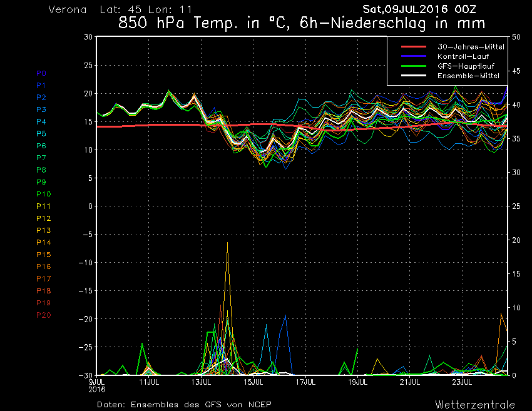Click the red 30-Jahres-Mittel legend line
The width and height of the screenshot is (532, 411).
coord(409,47)
